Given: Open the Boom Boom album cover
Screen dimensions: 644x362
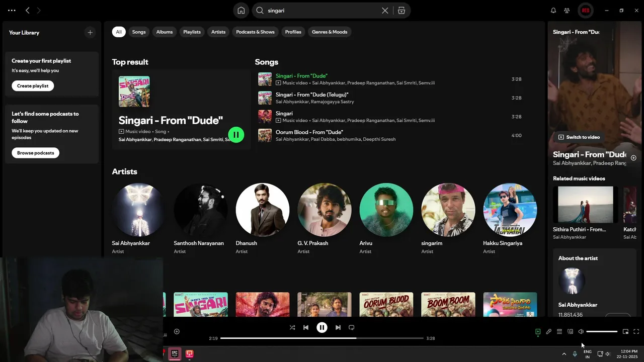Looking at the screenshot, I should (448, 304).
